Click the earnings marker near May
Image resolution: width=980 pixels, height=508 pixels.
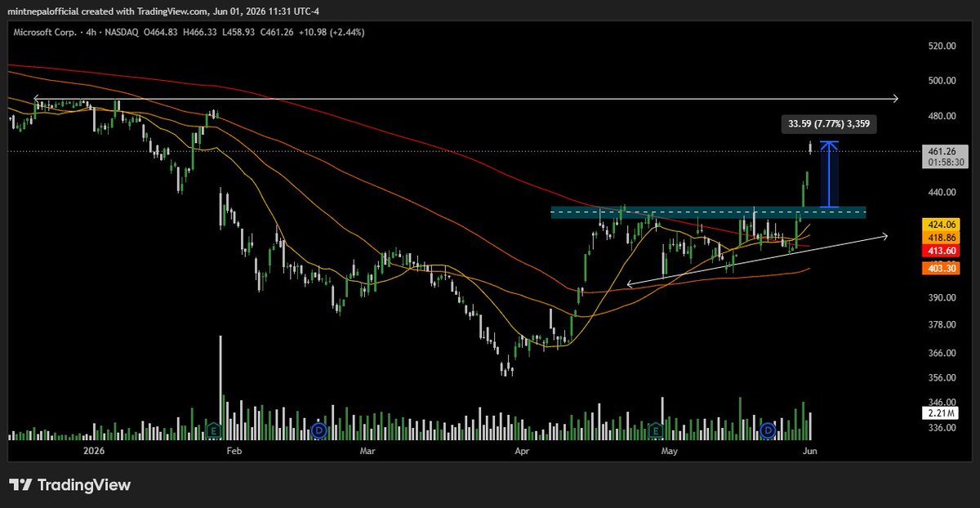656,430
